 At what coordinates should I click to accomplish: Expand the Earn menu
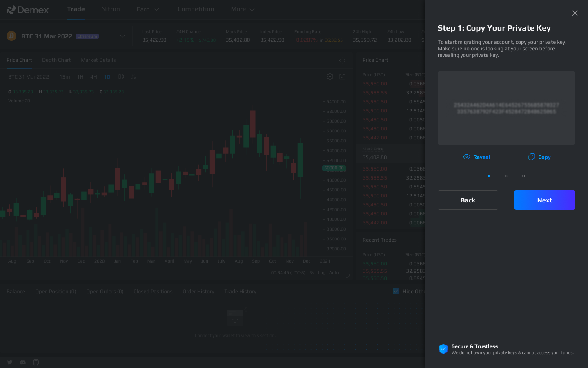click(x=147, y=9)
